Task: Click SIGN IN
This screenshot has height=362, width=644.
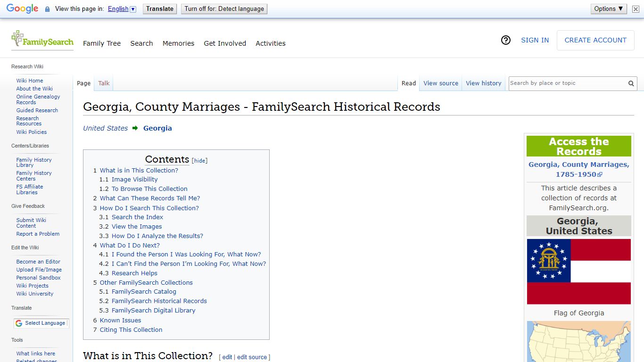Action: click(x=535, y=40)
